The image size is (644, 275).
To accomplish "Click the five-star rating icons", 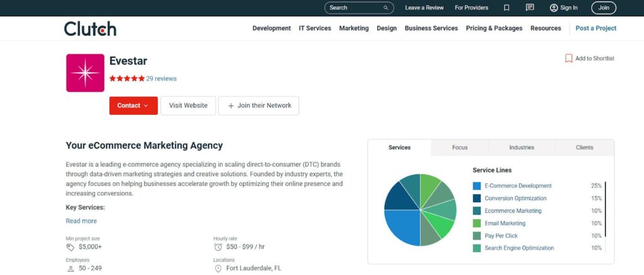I will pyautogui.click(x=127, y=78).
